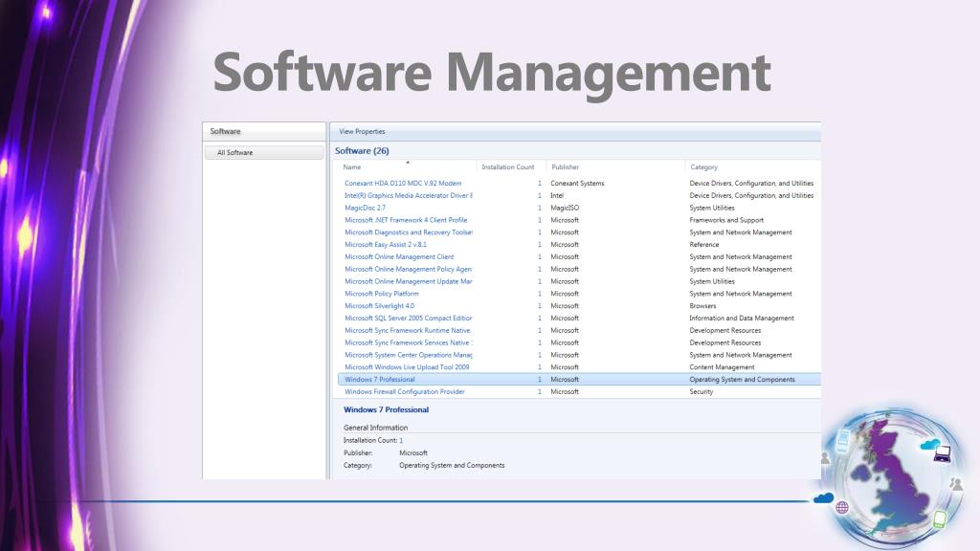Open Intel(R) Graphics Media Accelerator Driver entry
The width and height of the screenshot is (980, 551).
point(408,195)
